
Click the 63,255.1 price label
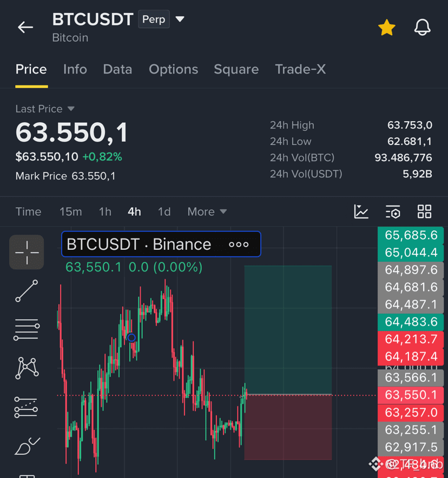pyautogui.click(x=411, y=430)
